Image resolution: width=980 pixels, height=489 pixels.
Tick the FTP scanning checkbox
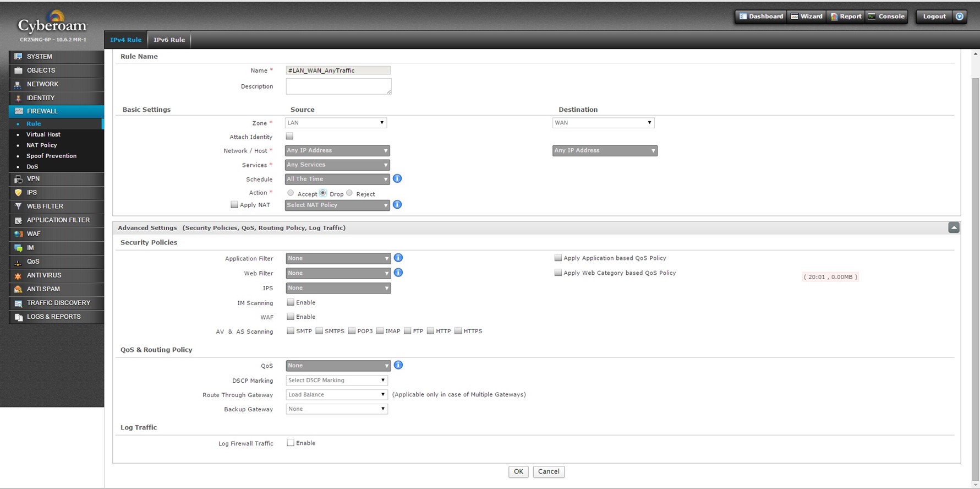407,331
